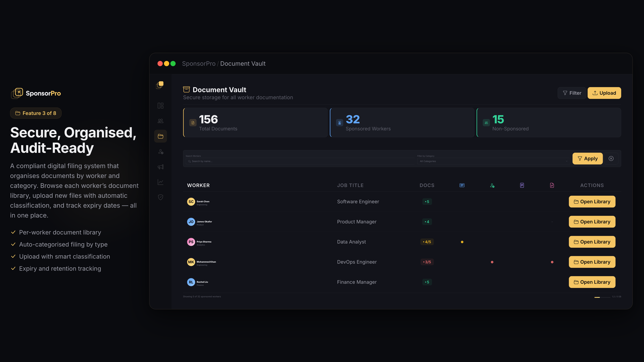Click the highlighted Document Vault folder icon
The image size is (644, 362).
(160, 136)
